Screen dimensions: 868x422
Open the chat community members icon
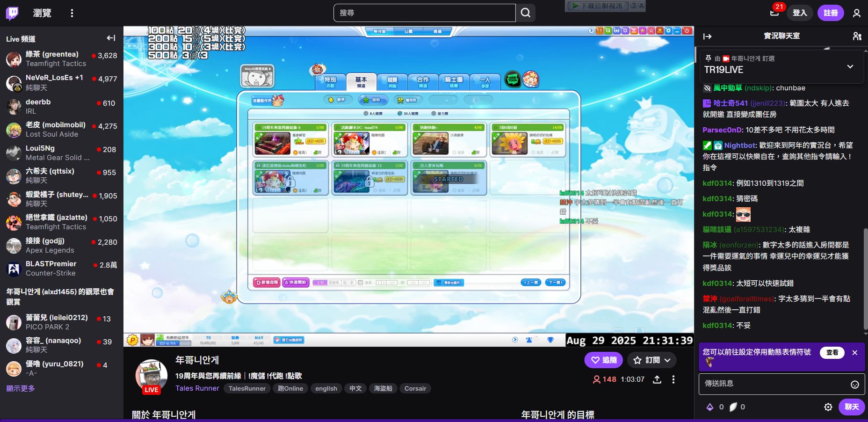point(857,36)
